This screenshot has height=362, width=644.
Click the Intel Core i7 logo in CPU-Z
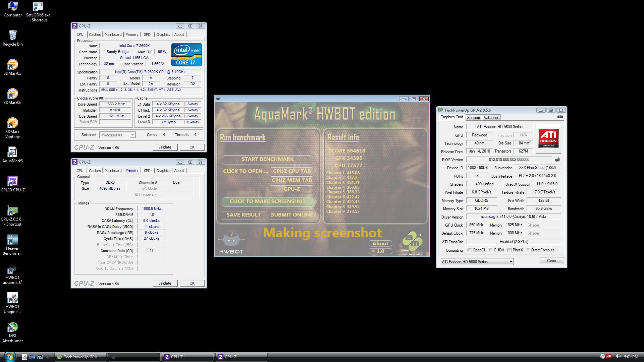186,54
